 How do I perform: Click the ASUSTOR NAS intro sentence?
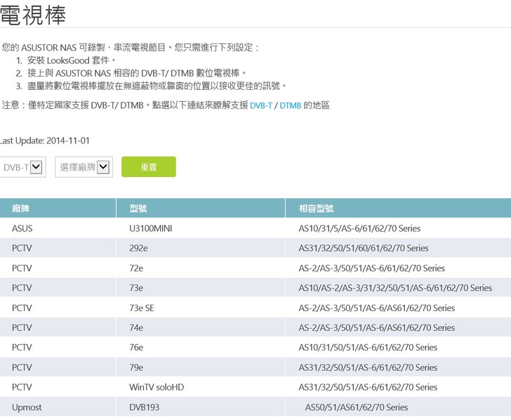pyautogui.click(x=131, y=48)
